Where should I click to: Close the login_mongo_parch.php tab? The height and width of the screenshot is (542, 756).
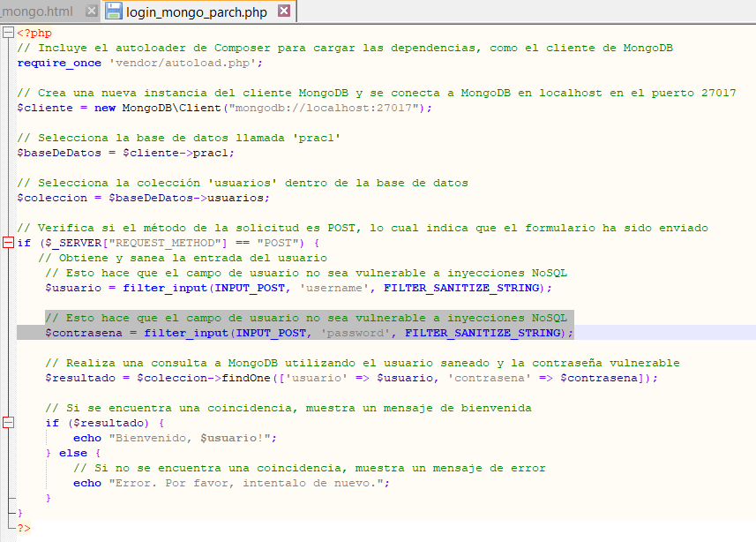click(284, 11)
